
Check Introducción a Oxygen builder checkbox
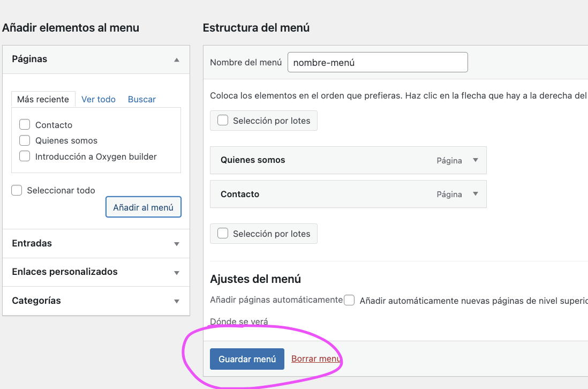coord(25,156)
